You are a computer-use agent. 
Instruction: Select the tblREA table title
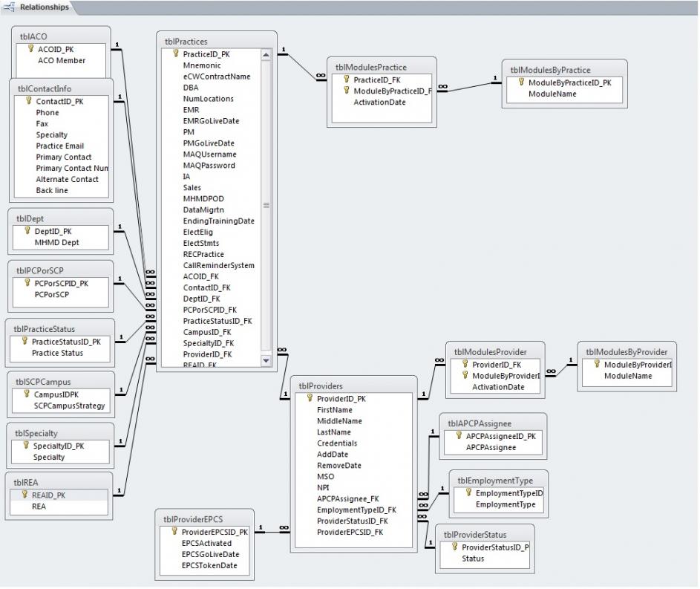click(26, 483)
